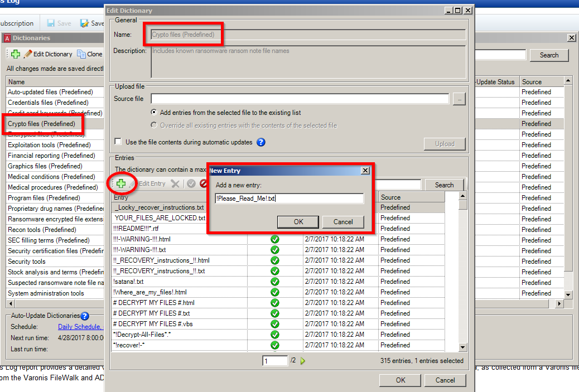Viewport: 579px width, 392px height.
Task: Click green plus in Dictionaries toolbar
Action: [15, 54]
